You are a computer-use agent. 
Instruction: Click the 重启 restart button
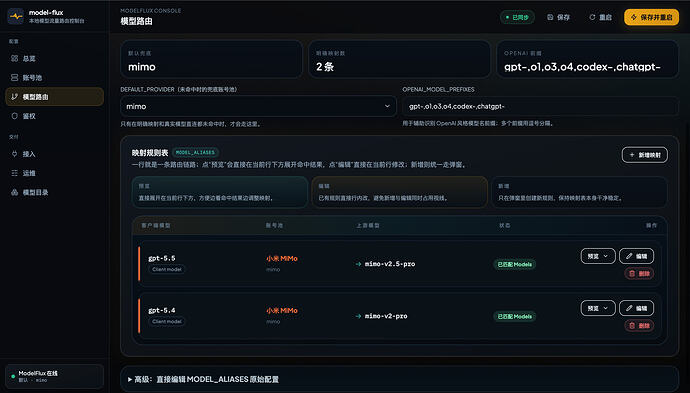click(x=600, y=17)
